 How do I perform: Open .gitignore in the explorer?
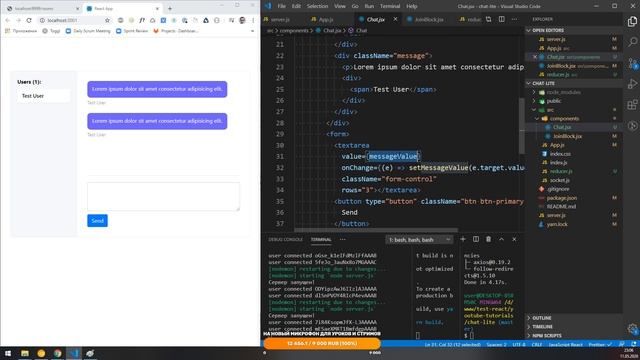tap(558, 189)
